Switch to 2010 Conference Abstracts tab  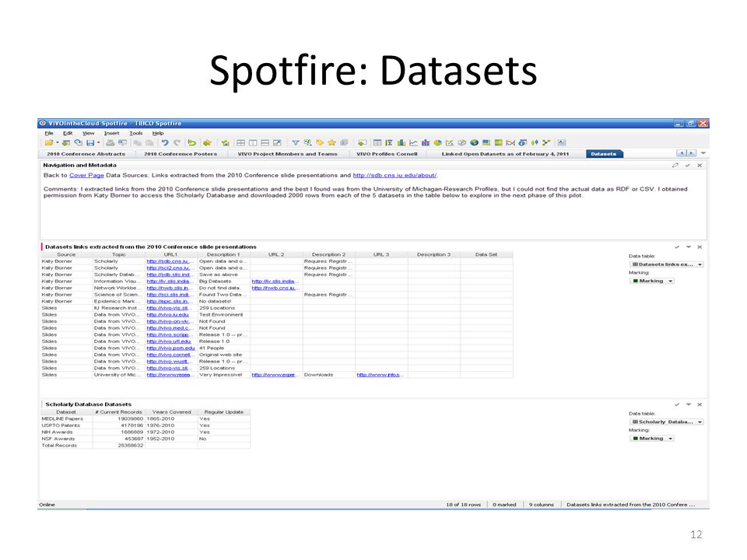coord(86,154)
